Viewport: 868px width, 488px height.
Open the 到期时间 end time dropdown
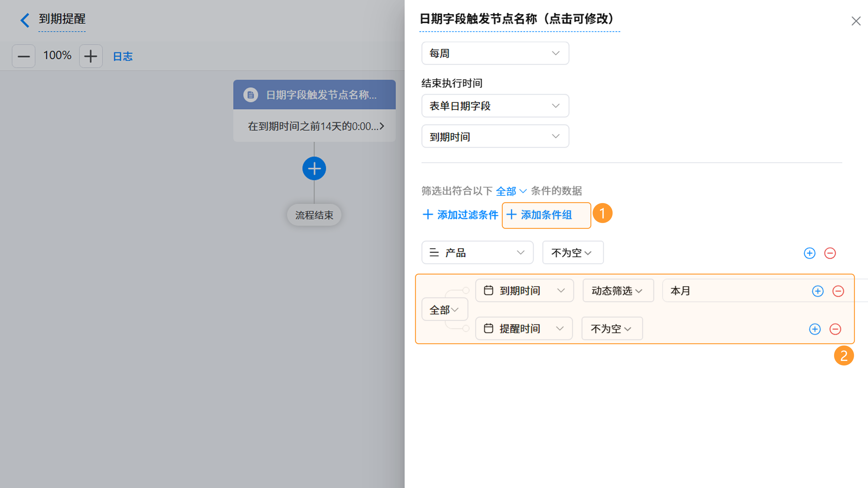click(x=495, y=137)
